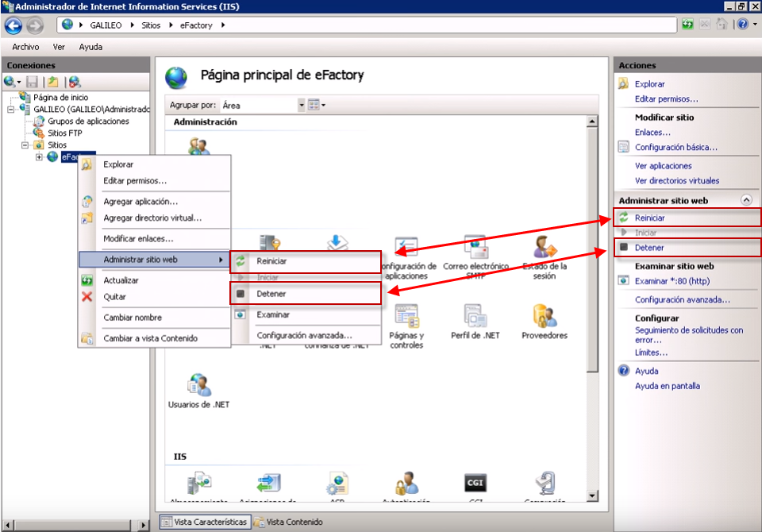The width and height of the screenshot is (762, 532).
Task: Choose Quitar in the context menu
Action: pos(155,297)
